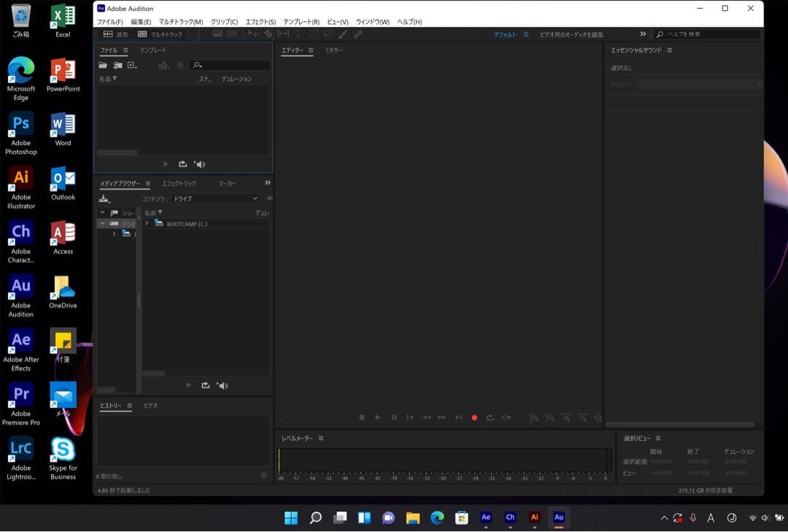Click the red Record button in transport
The image size is (788, 532).
click(474, 417)
